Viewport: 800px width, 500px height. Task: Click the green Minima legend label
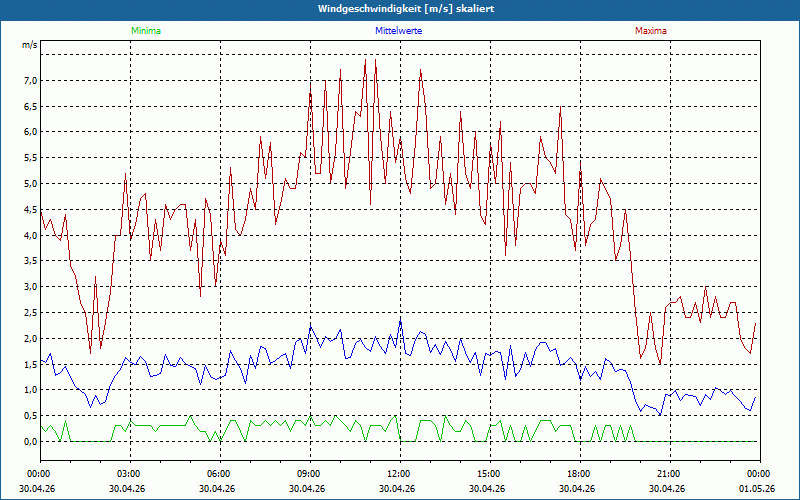pyautogui.click(x=146, y=31)
